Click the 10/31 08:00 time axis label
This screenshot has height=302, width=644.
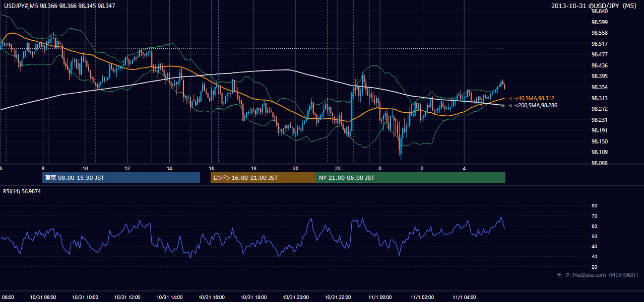(x=43, y=297)
